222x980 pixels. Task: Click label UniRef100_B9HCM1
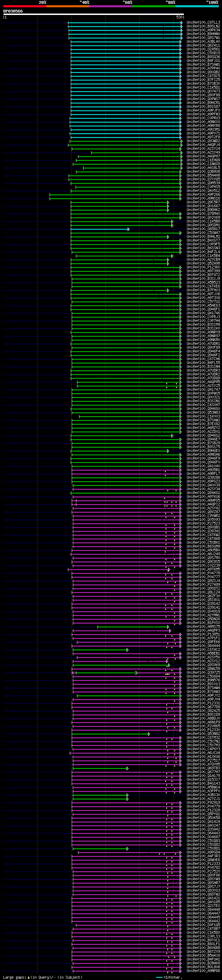pos(203,103)
